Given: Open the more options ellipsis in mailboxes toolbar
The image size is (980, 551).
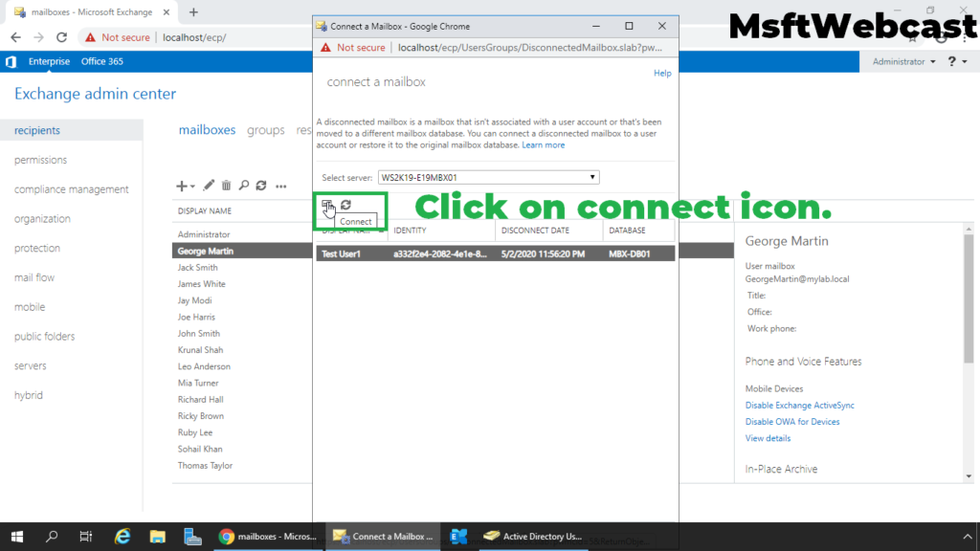Looking at the screenshot, I should coord(281,187).
